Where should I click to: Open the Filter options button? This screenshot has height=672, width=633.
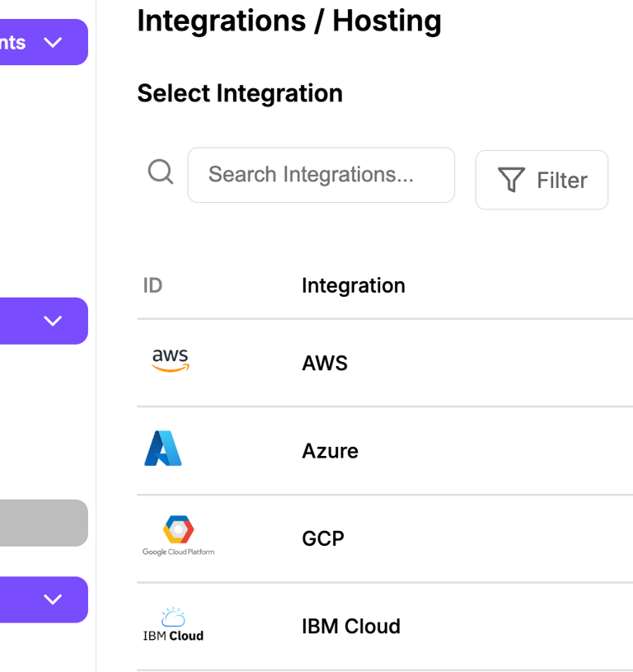(x=542, y=180)
